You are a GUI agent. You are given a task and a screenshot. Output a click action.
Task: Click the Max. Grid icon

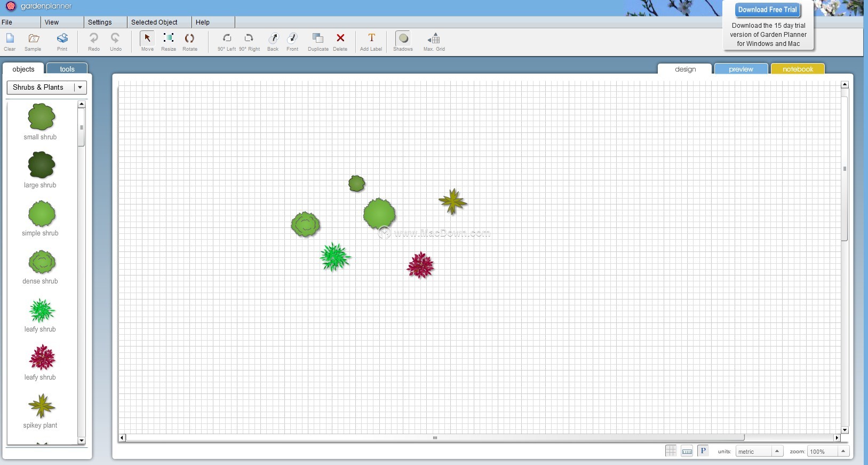tap(434, 38)
